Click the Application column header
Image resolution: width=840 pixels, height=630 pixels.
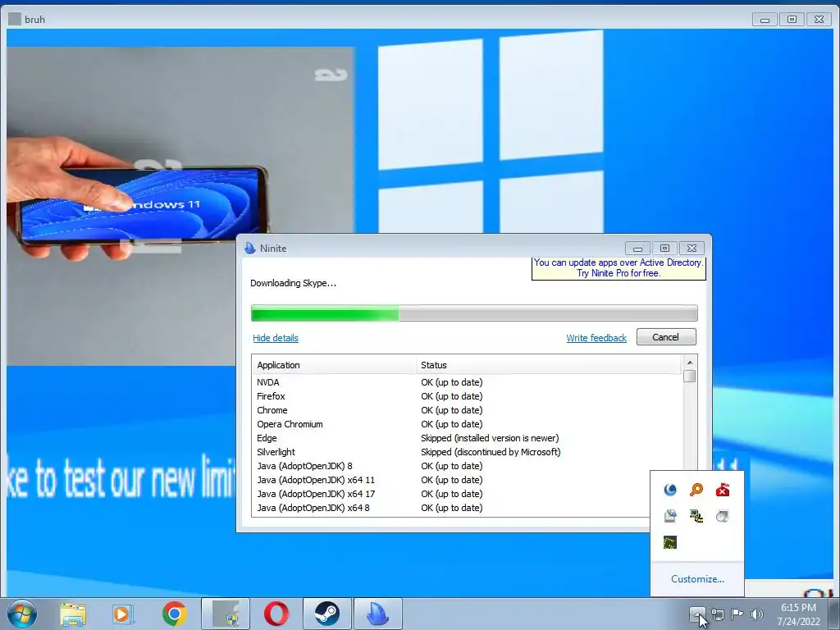coord(334,365)
